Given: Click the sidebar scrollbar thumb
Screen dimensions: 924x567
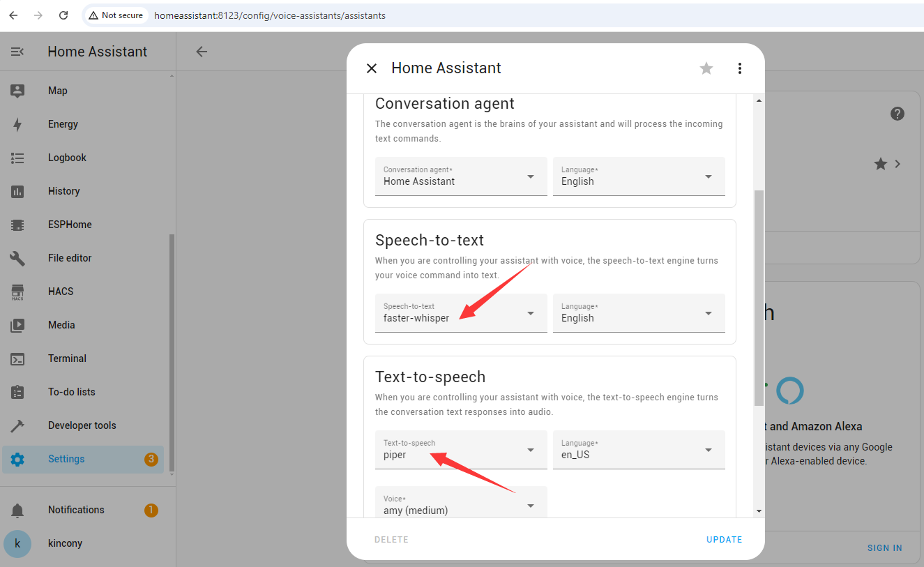Looking at the screenshot, I should [172, 352].
